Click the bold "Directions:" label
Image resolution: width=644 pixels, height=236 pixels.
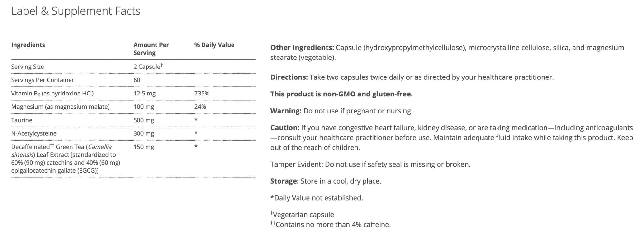(x=289, y=77)
